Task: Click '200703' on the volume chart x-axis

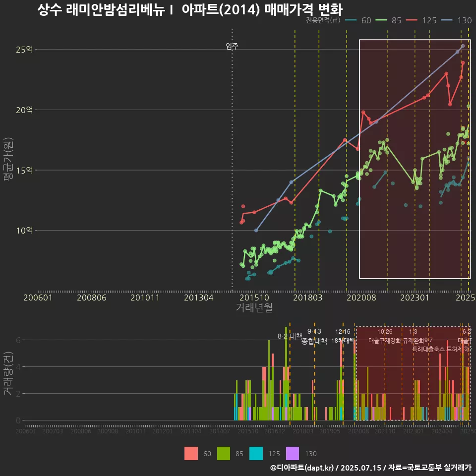Action: click(x=52, y=431)
